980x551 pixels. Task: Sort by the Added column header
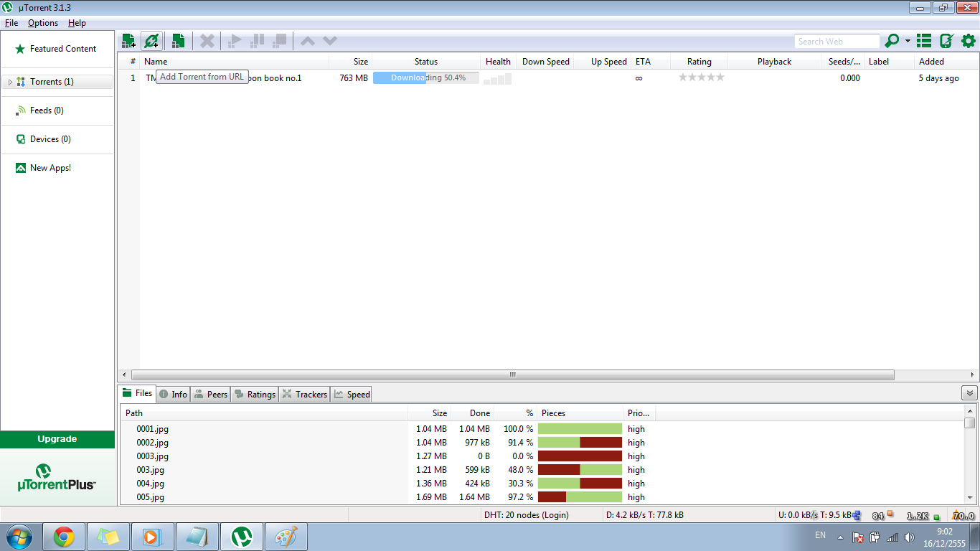946,62
